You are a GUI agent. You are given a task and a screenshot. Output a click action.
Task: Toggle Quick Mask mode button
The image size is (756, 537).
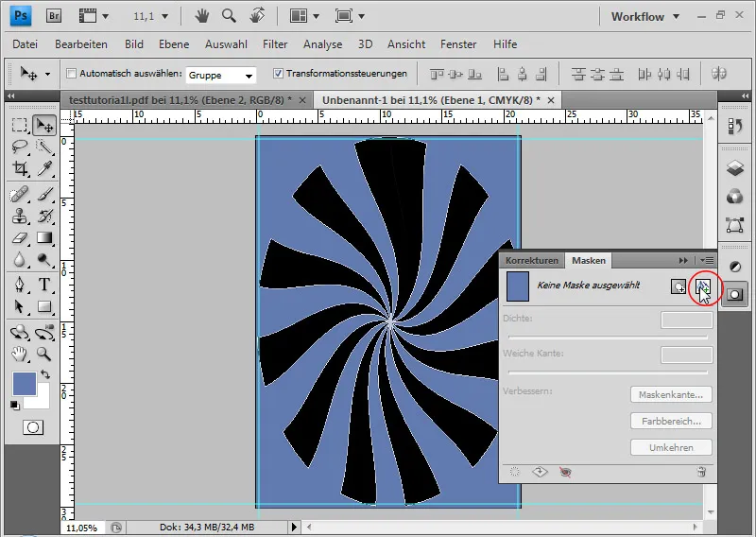tap(33, 427)
